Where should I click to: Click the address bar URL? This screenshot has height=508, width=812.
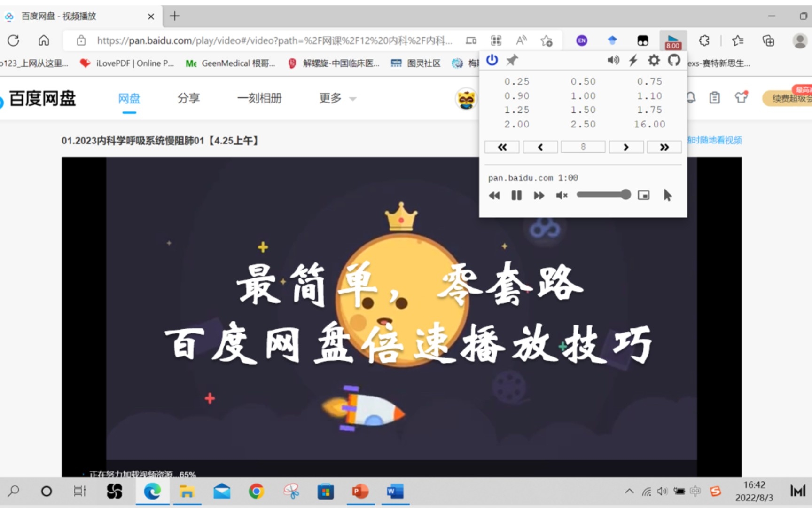(274, 41)
